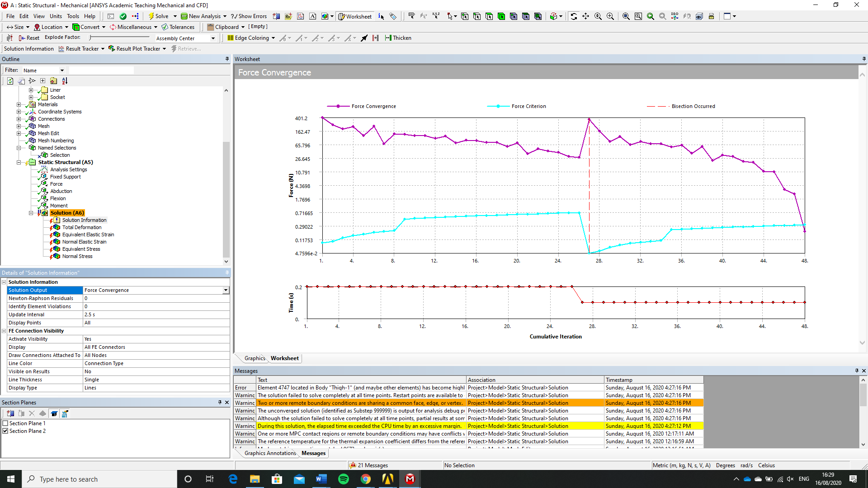Uncheck Section Plane 2 checkbox

pos(5,431)
